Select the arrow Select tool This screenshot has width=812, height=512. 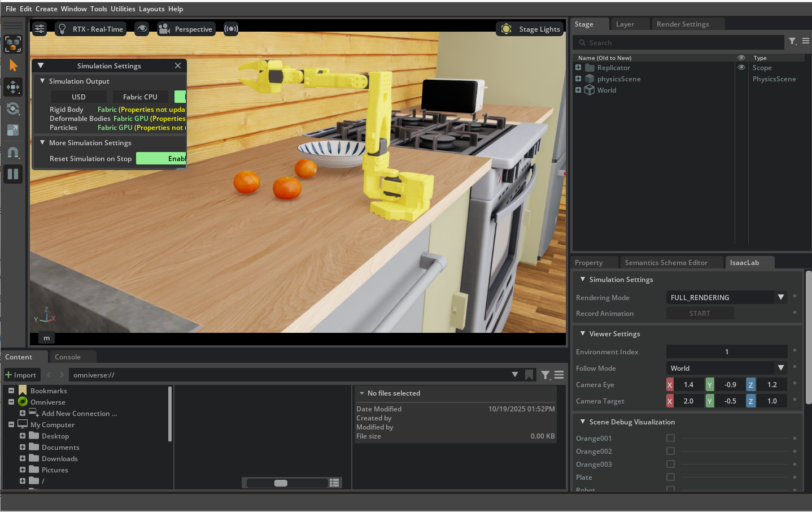tap(13, 66)
